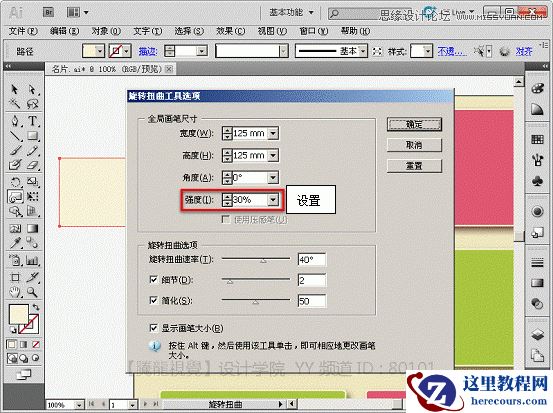Open the Swatches grid panel icon
This screenshot has height=413, width=553.
[x=537, y=139]
